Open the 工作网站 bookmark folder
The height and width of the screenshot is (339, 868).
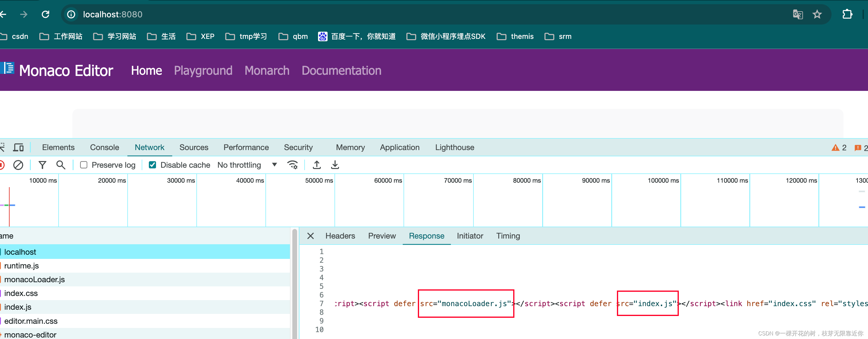(61, 36)
